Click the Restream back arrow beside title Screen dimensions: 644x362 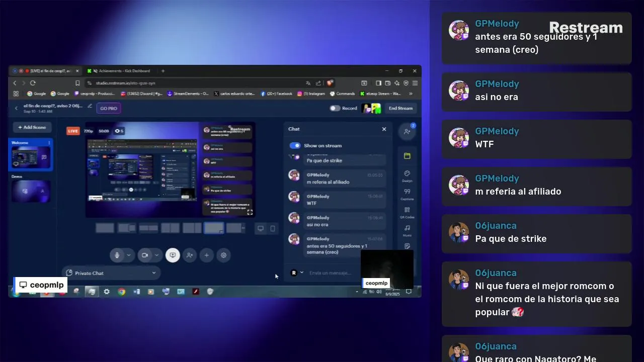click(x=16, y=108)
